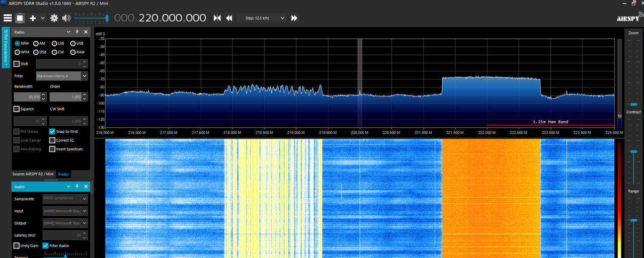The width and height of the screenshot is (644, 258).
Task: Click the Order stepper arrows
Action: (85, 97)
